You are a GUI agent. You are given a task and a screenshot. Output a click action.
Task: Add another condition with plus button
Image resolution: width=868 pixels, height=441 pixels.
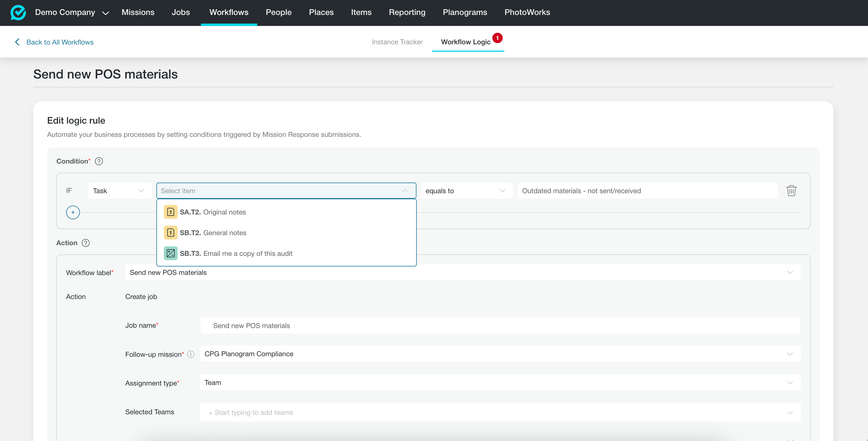point(73,212)
